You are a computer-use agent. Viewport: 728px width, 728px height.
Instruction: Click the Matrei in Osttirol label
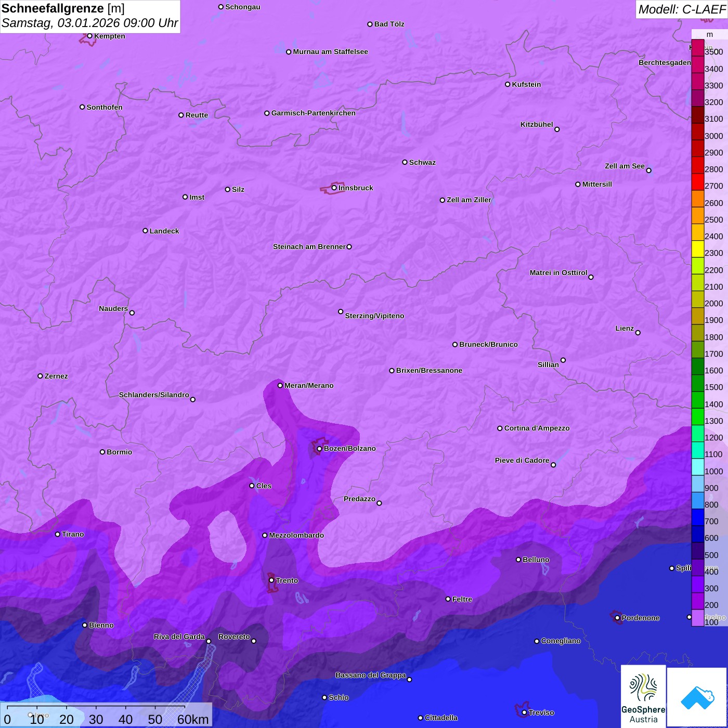558,272
